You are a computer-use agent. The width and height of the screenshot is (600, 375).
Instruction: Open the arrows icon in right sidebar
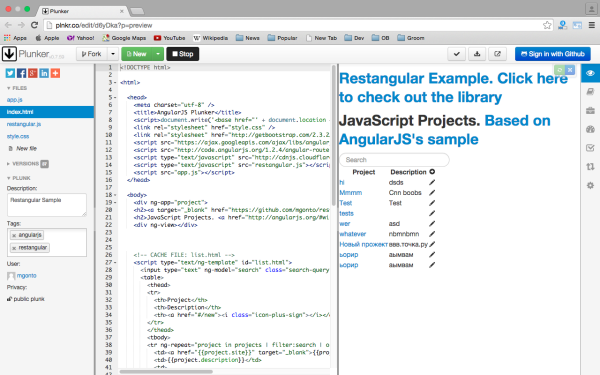(590, 166)
